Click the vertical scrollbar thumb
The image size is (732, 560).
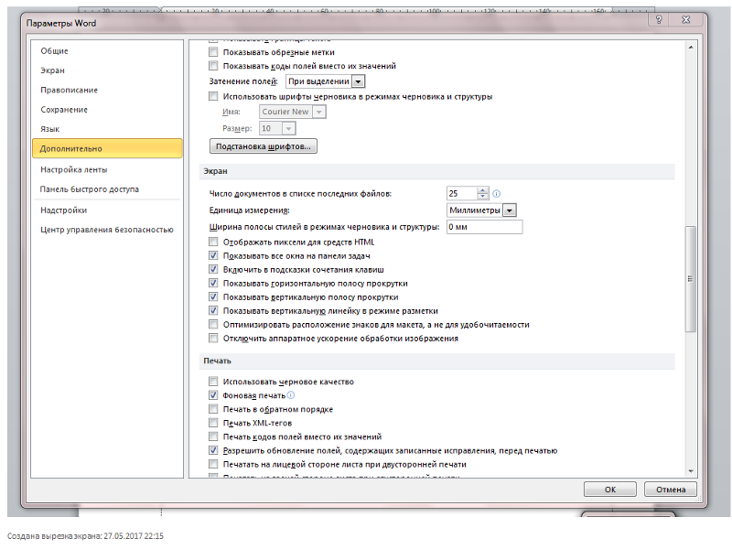pyautogui.click(x=691, y=279)
